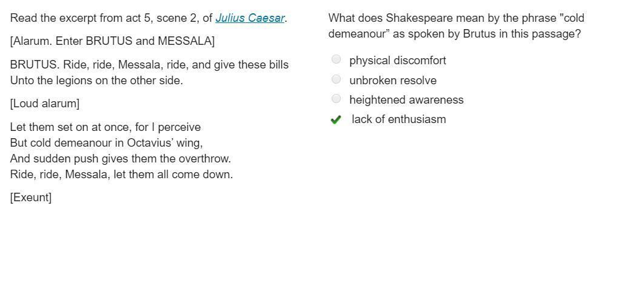Click the 'Read the excerpt from act 5' instruction

point(149,18)
